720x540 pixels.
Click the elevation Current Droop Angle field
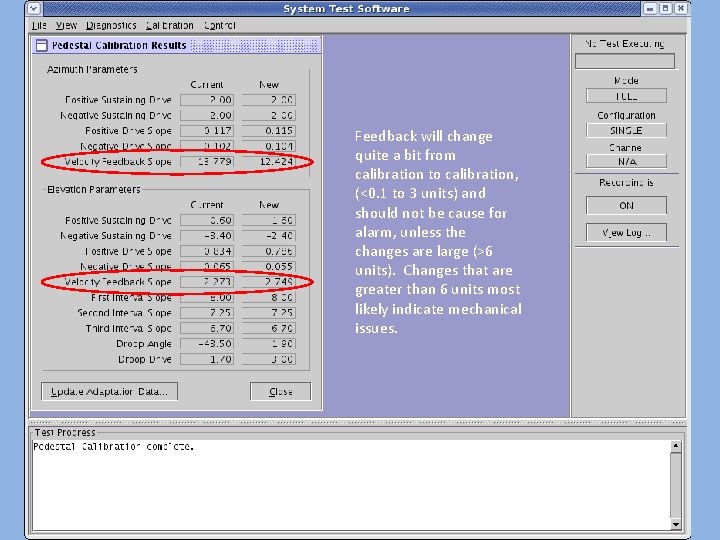(x=207, y=344)
